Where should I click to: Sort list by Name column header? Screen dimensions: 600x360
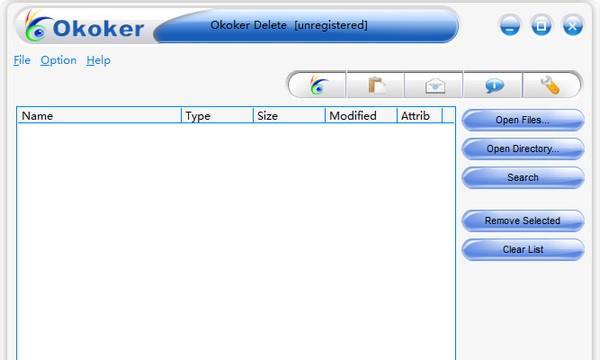pyautogui.click(x=99, y=116)
